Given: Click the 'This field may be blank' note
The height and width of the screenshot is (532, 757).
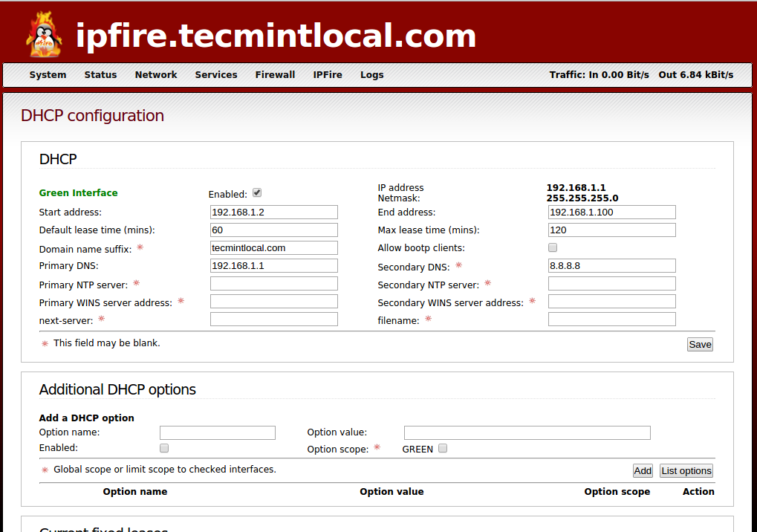Looking at the screenshot, I should [107, 343].
